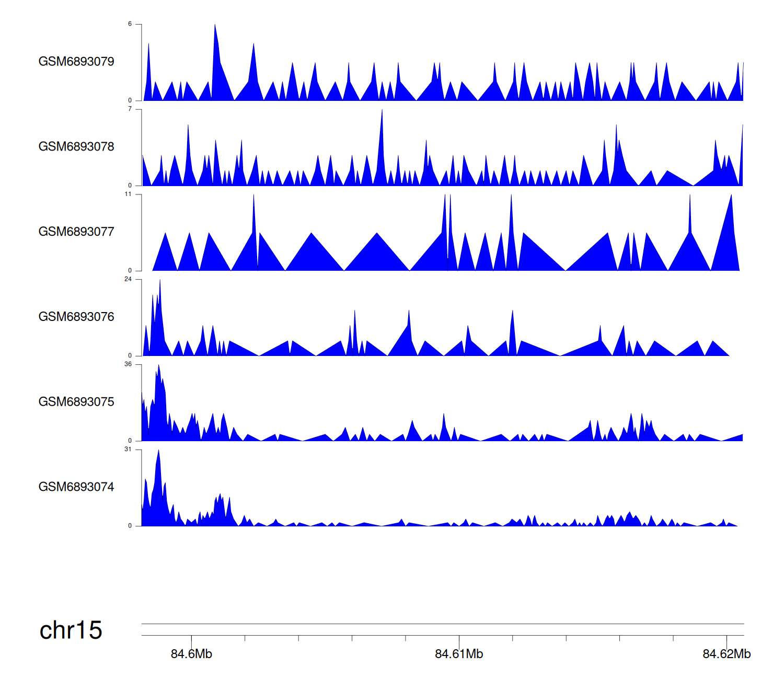Select the 84.61Mb axis position label
This screenshot has width=784, height=690.
[x=459, y=654]
